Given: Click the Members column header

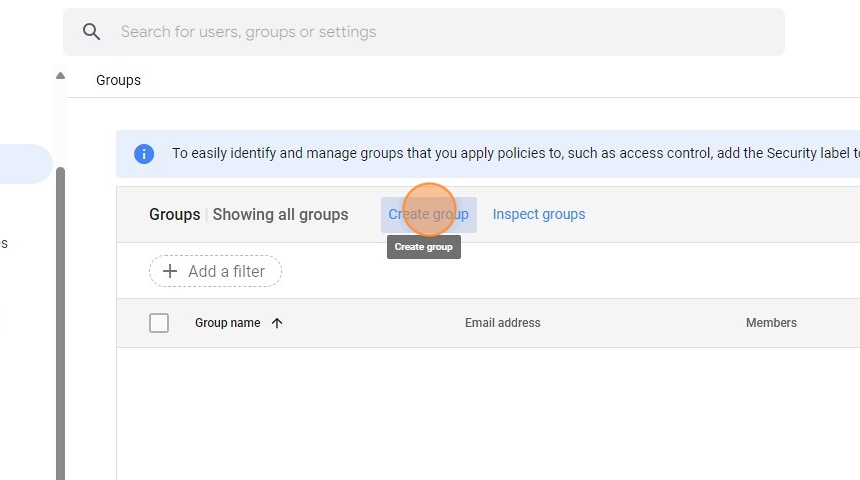Looking at the screenshot, I should (x=771, y=323).
